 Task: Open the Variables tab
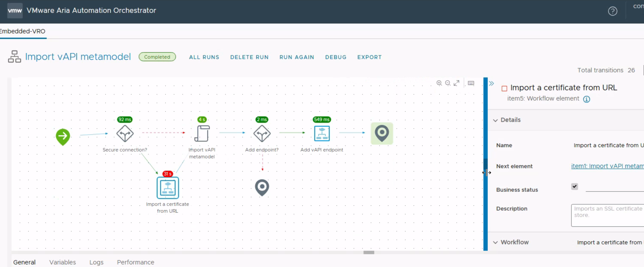(x=63, y=262)
